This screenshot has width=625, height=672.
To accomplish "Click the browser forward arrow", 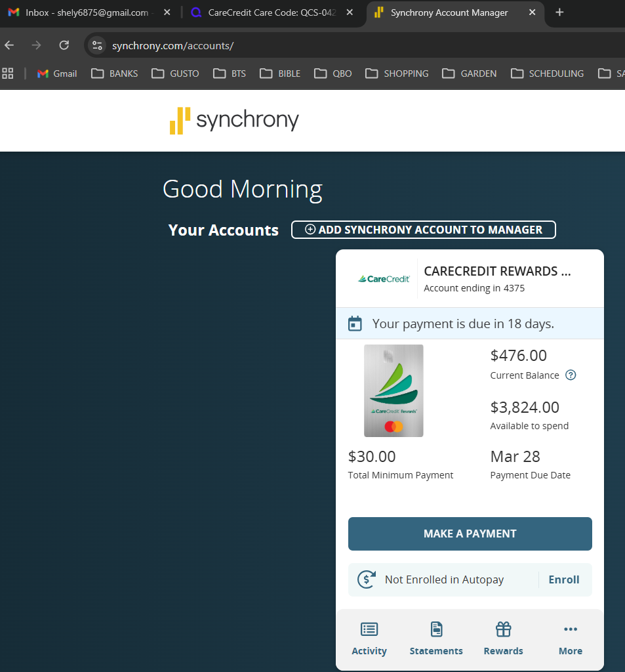I will [x=37, y=45].
